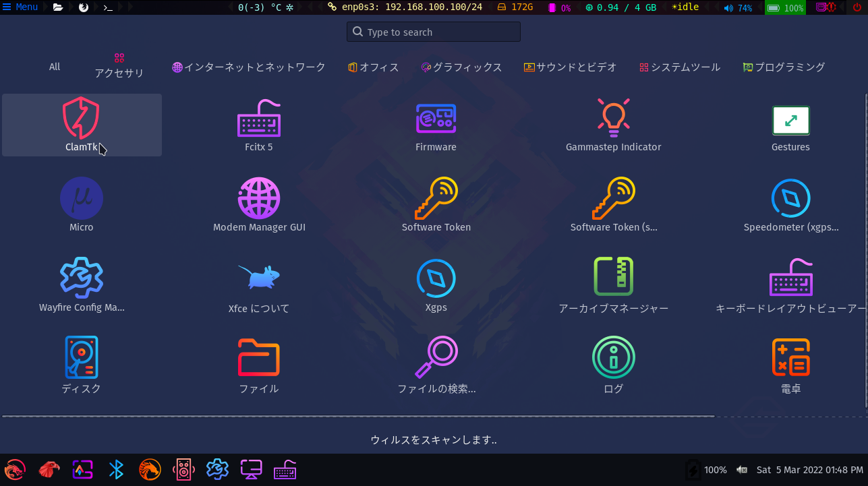Viewport: 868px width, 486px height.
Task: Launch the Xgps application
Action: (436, 286)
